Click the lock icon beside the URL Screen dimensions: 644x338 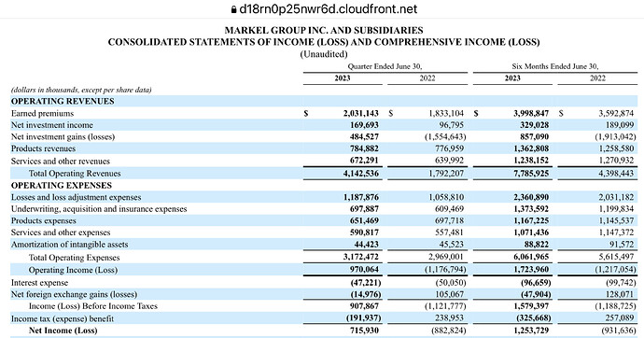pos(233,9)
